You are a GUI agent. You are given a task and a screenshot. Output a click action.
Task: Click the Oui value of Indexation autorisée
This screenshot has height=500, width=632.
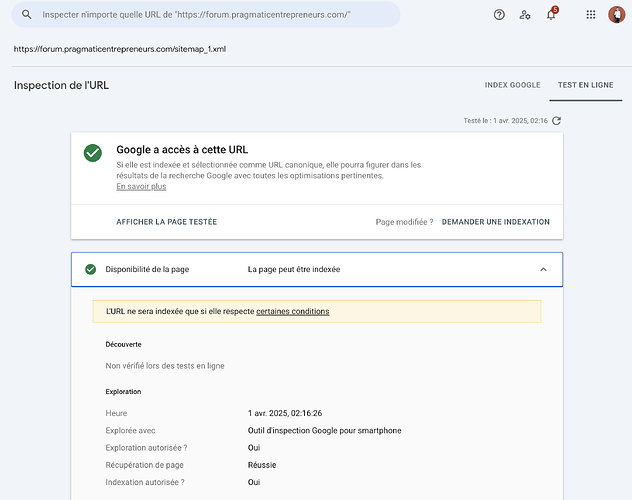[254, 482]
